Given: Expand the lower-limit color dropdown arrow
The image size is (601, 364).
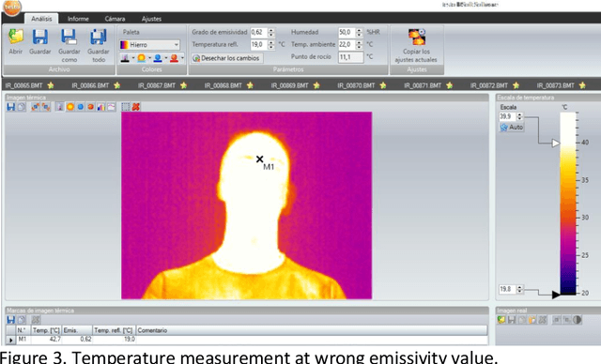Looking at the screenshot, I should click(x=133, y=58).
